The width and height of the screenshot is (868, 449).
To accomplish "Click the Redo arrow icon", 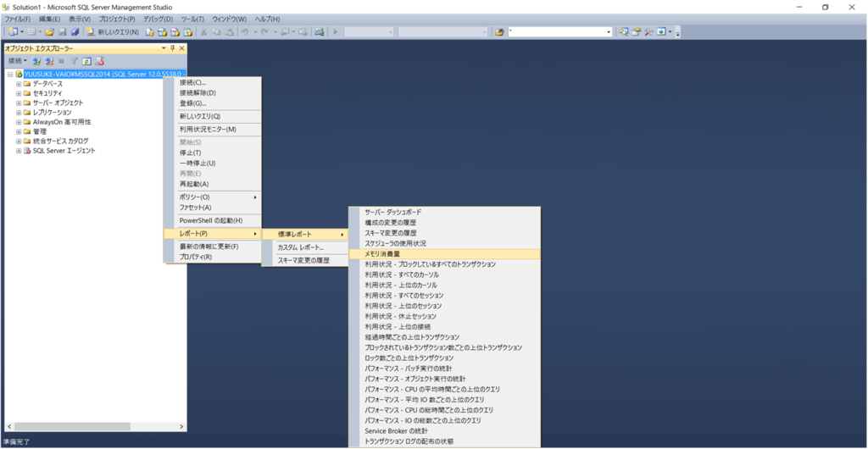I will pyautogui.click(x=264, y=32).
